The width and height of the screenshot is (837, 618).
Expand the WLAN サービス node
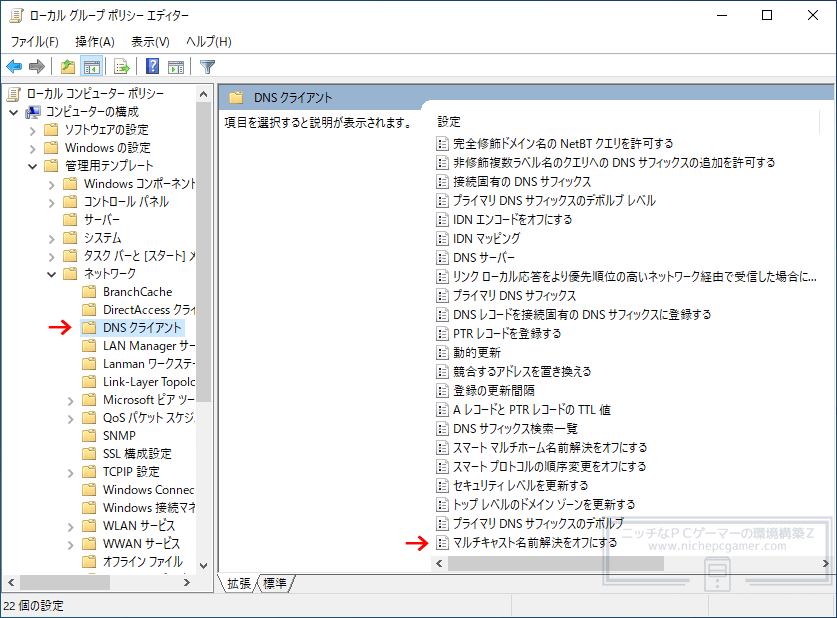pos(71,526)
